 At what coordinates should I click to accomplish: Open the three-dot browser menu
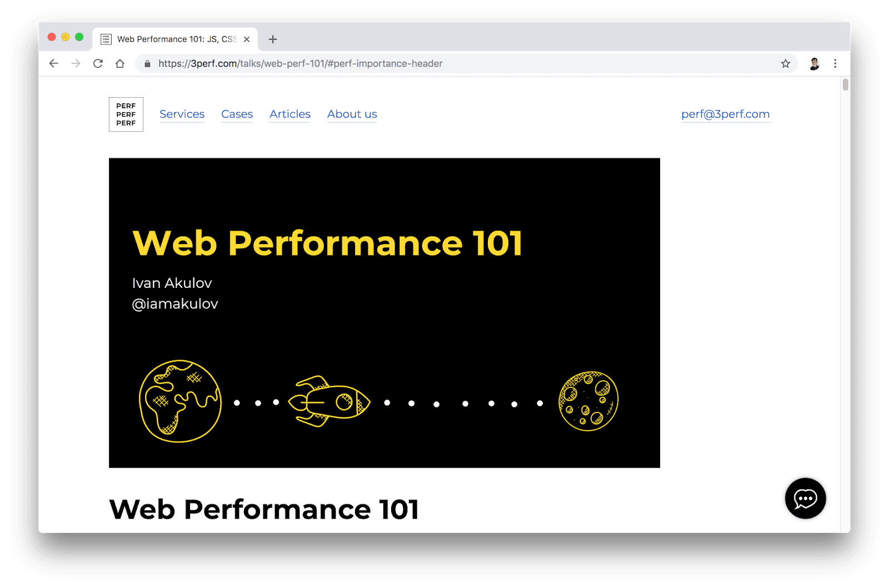[835, 63]
